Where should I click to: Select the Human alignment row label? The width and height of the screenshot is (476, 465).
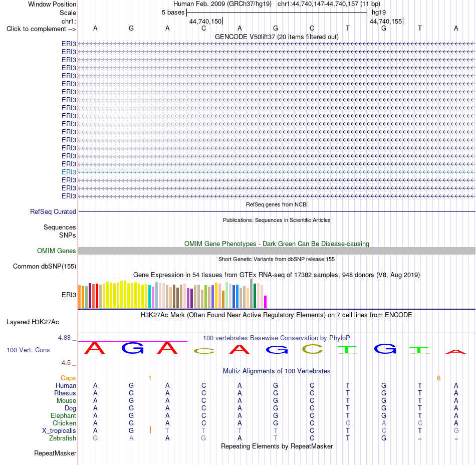[66, 385]
